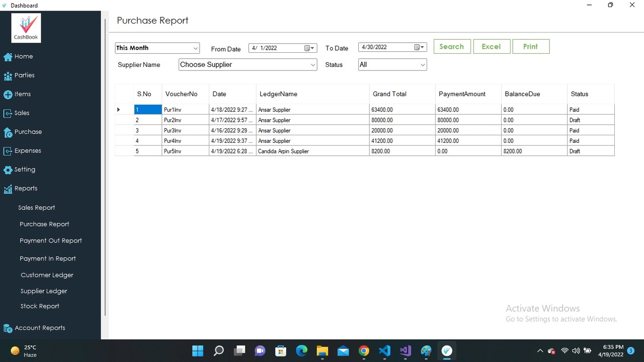Open the Choose Supplier dropdown

point(312,64)
